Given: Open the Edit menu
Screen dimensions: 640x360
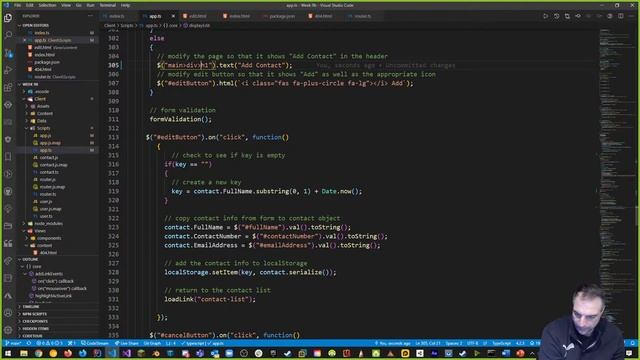Looking at the screenshot, I should coord(30,5).
